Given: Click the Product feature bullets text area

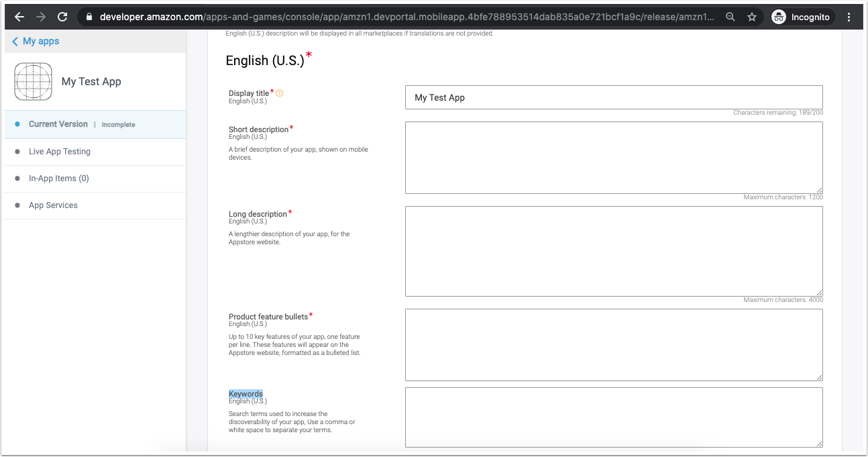Looking at the screenshot, I should 614,345.
